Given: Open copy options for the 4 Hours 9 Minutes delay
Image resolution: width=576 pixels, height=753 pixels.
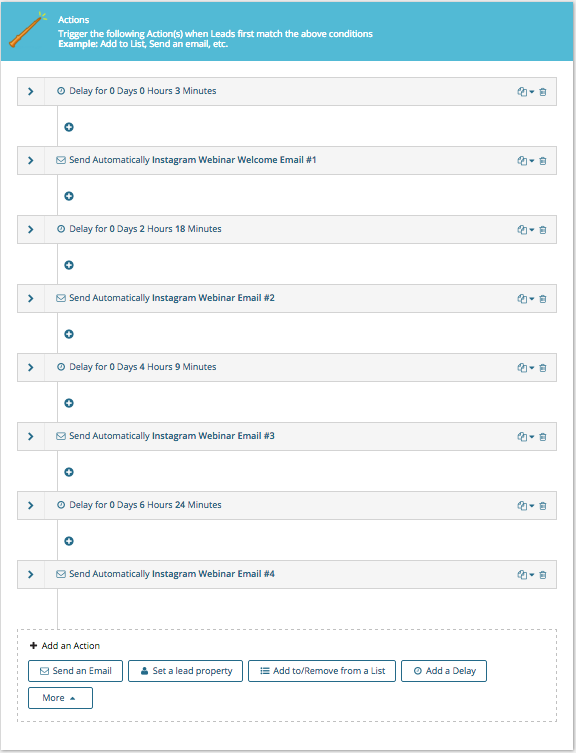Looking at the screenshot, I should pyautogui.click(x=526, y=368).
